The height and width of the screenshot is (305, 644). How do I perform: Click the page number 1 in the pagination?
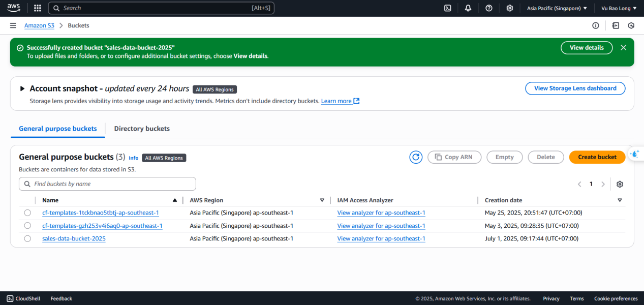click(591, 184)
